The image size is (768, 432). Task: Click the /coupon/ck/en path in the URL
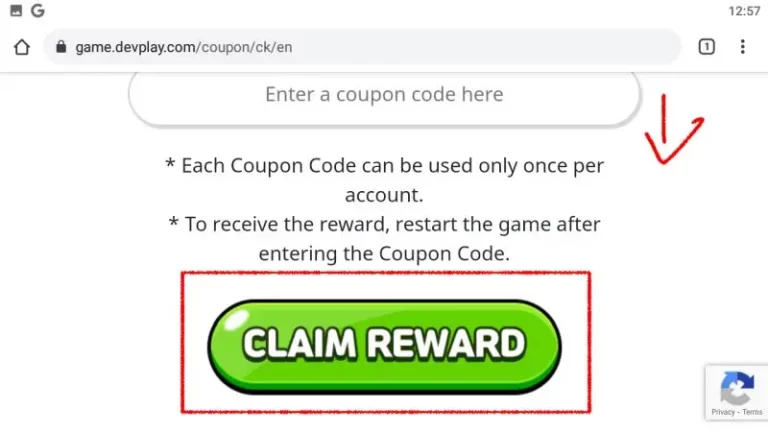(244, 48)
